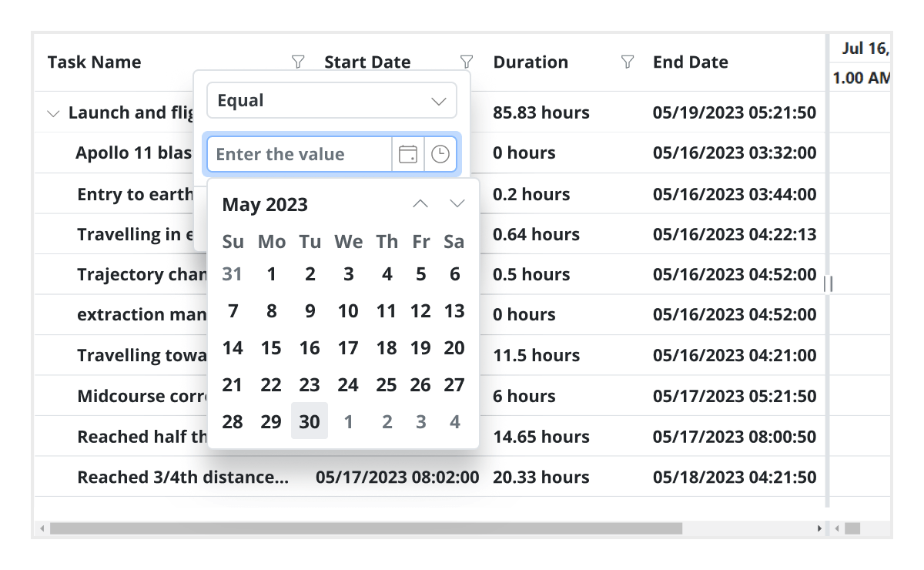Click the Duration column header

(531, 62)
